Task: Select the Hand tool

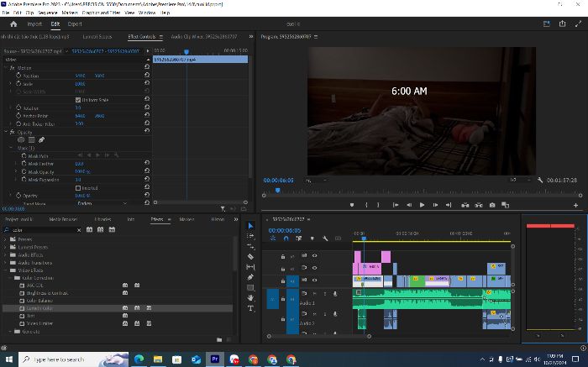Action: point(250,297)
